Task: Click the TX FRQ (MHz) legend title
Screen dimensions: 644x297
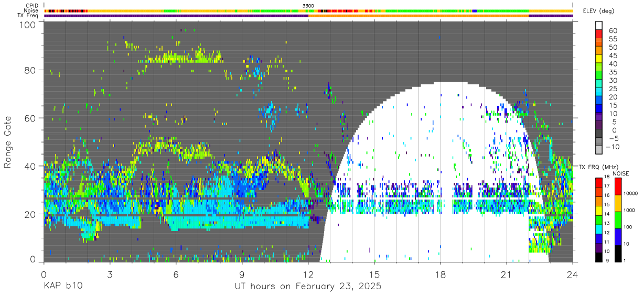Action: click(x=598, y=167)
